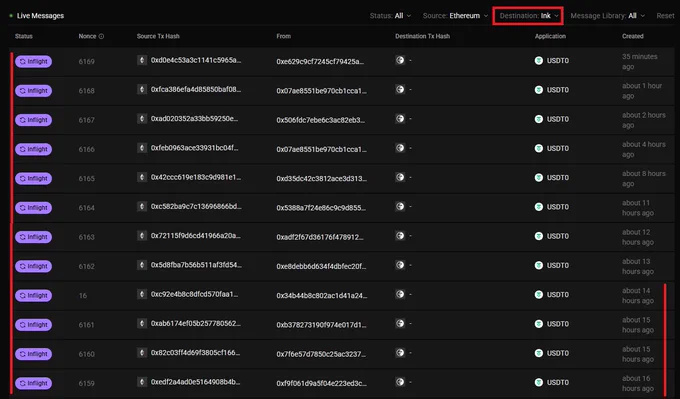Open From address 0xf9f061d9a5f04e223ed3c
Image resolution: width=680 pixels, height=399 pixels.
pyautogui.click(x=321, y=383)
